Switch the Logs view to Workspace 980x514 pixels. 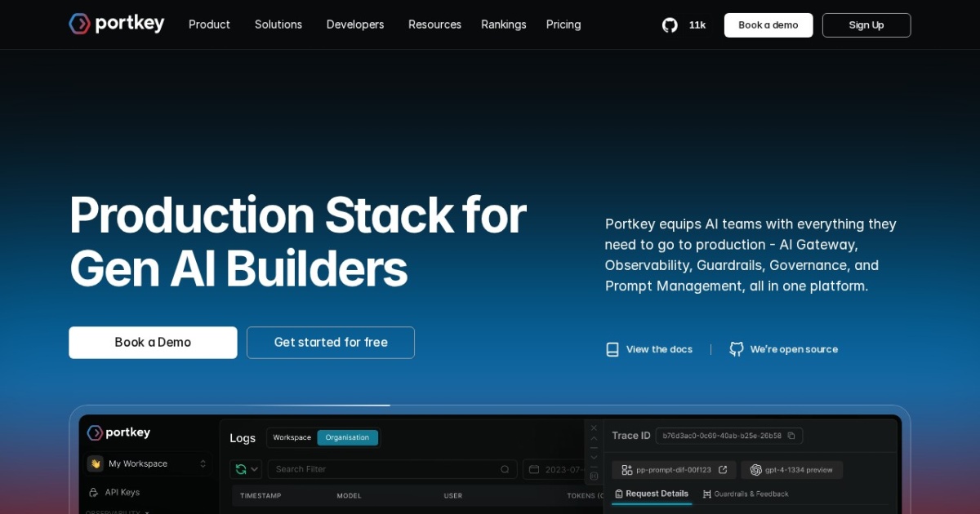tap(291, 437)
